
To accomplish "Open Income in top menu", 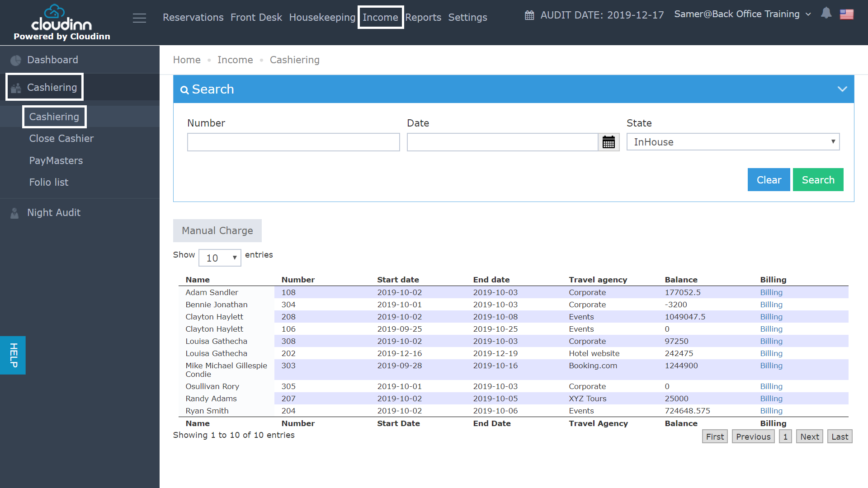I will (380, 17).
